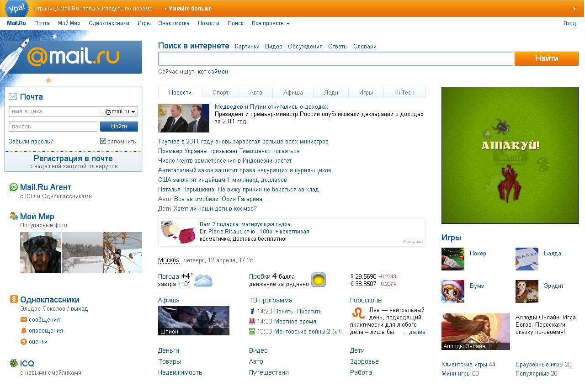
Task: Click the пароль password field
Action: (x=53, y=127)
